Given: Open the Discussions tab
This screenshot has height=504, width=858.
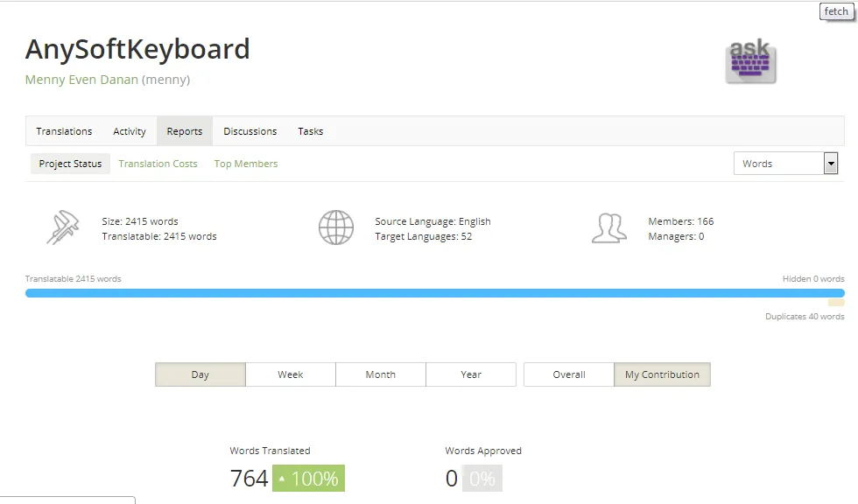Looking at the screenshot, I should [250, 131].
